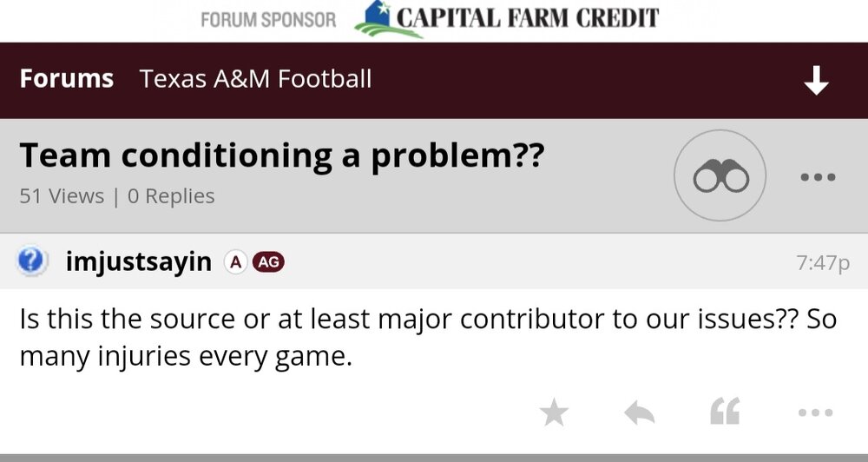Open thread options menu beside binoculars
This screenshot has width=868, height=462.
click(x=817, y=177)
